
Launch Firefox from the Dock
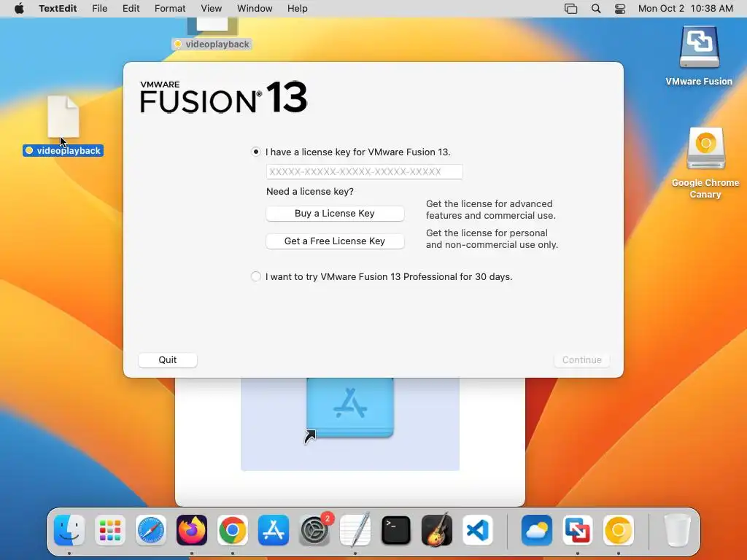coord(192,529)
